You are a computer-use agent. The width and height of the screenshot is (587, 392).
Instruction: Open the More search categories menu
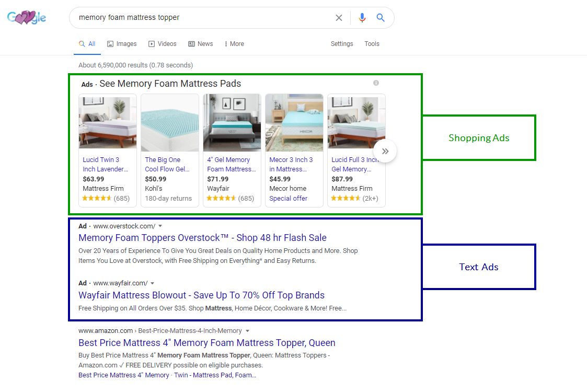click(234, 44)
